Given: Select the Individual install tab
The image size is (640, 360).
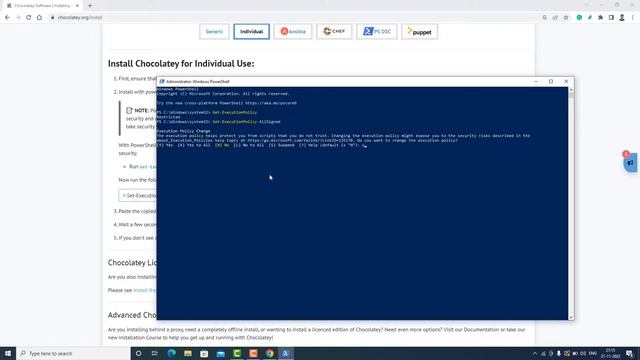Looking at the screenshot, I should tap(251, 31).
